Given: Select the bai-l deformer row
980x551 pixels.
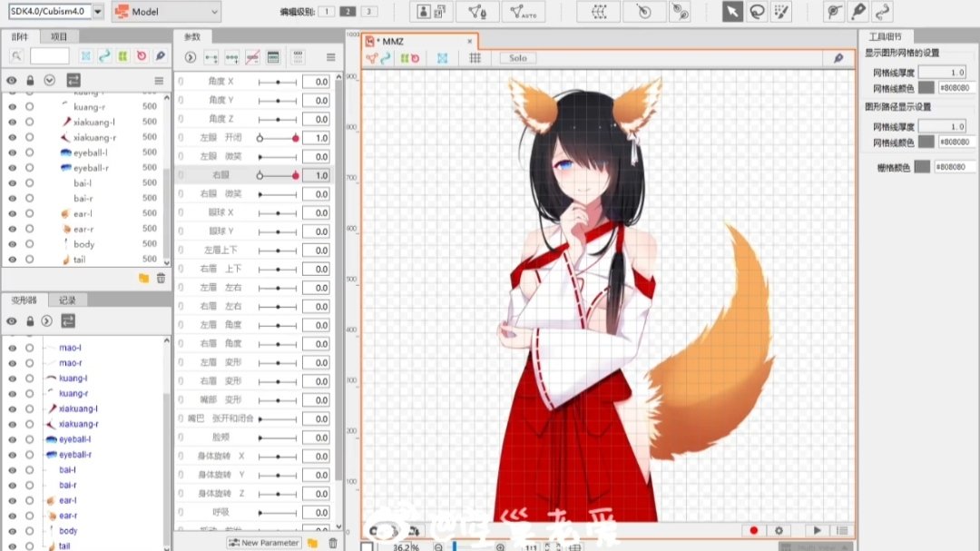Looking at the screenshot, I should pyautogui.click(x=84, y=469).
